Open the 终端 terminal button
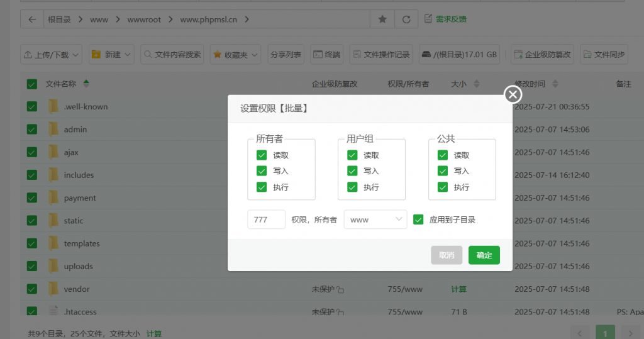The width and height of the screenshot is (644, 339). pyautogui.click(x=326, y=54)
